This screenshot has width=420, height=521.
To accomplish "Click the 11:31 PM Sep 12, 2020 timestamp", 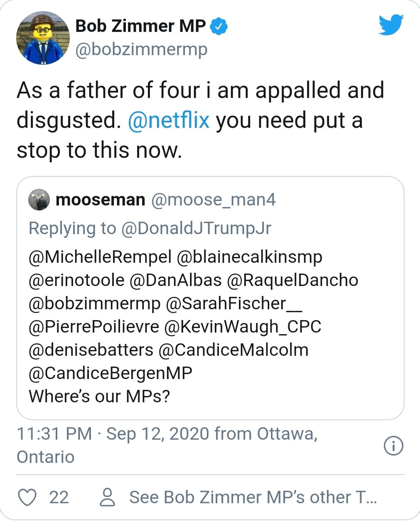I will point(166,434).
